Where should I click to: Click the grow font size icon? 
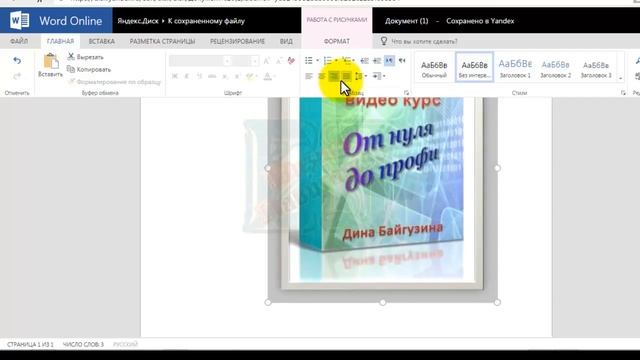[x=267, y=61]
